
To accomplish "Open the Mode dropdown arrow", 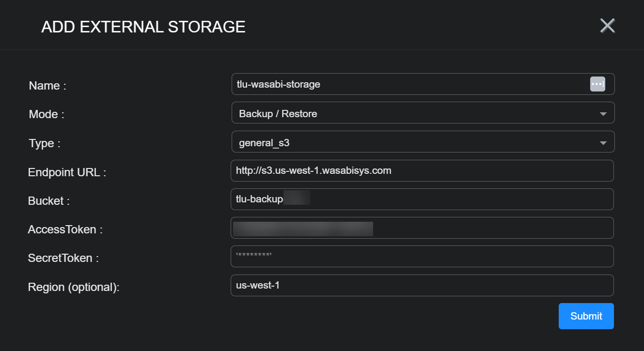I will [x=603, y=114].
